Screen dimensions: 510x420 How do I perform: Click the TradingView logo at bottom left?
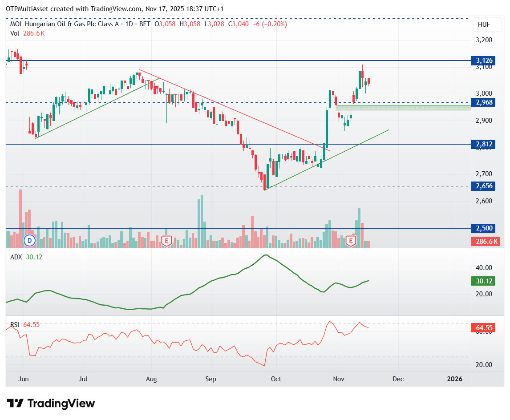[52, 404]
